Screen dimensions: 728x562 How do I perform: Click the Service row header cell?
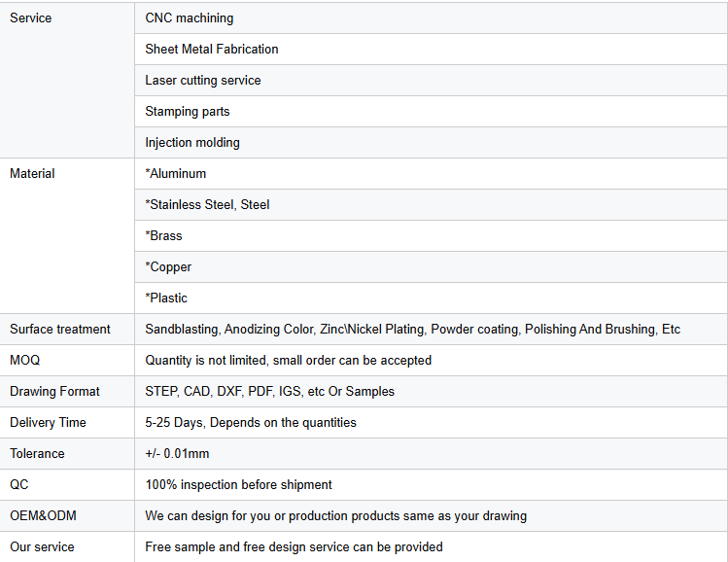pyautogui.click(x=67, y=80)
